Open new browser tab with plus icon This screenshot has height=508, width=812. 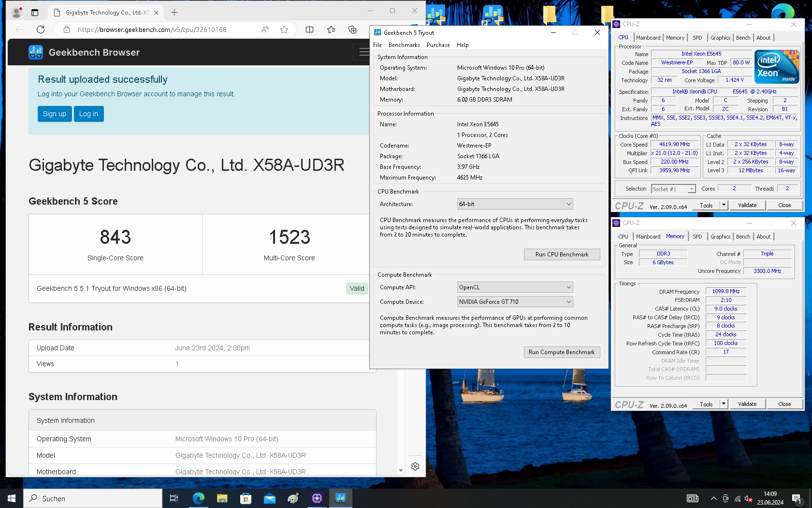(x=174, y=12)
